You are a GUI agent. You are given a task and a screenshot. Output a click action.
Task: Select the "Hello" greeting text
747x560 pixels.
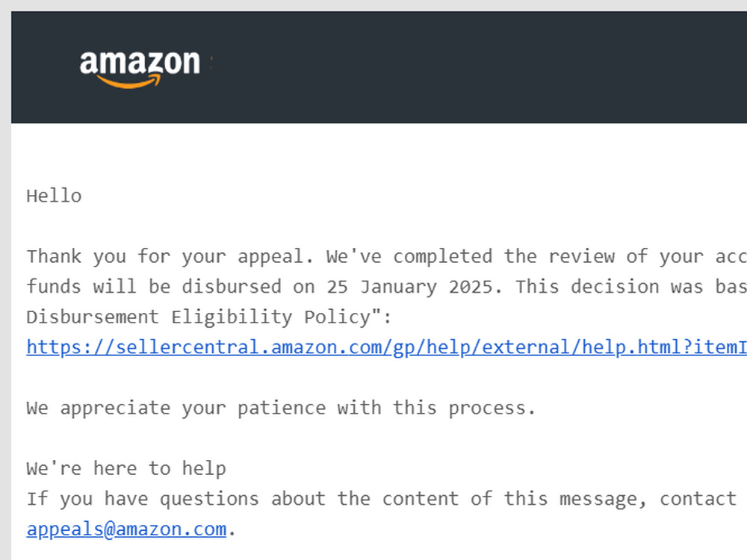click(54, 196)
